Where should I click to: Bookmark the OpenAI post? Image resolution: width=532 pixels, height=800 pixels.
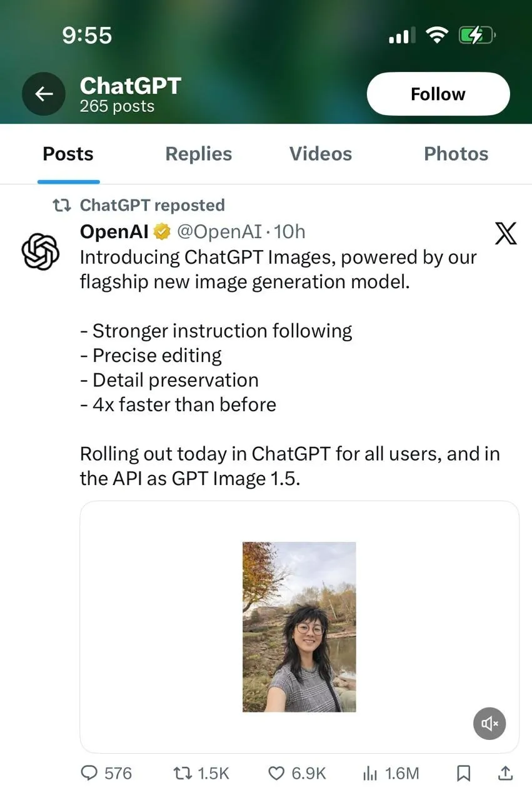[463, 773]
